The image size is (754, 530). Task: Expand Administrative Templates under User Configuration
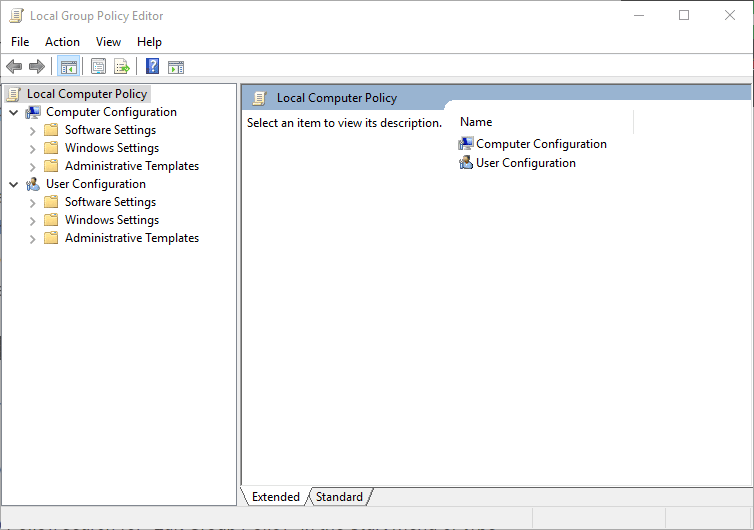coord(32,239)
